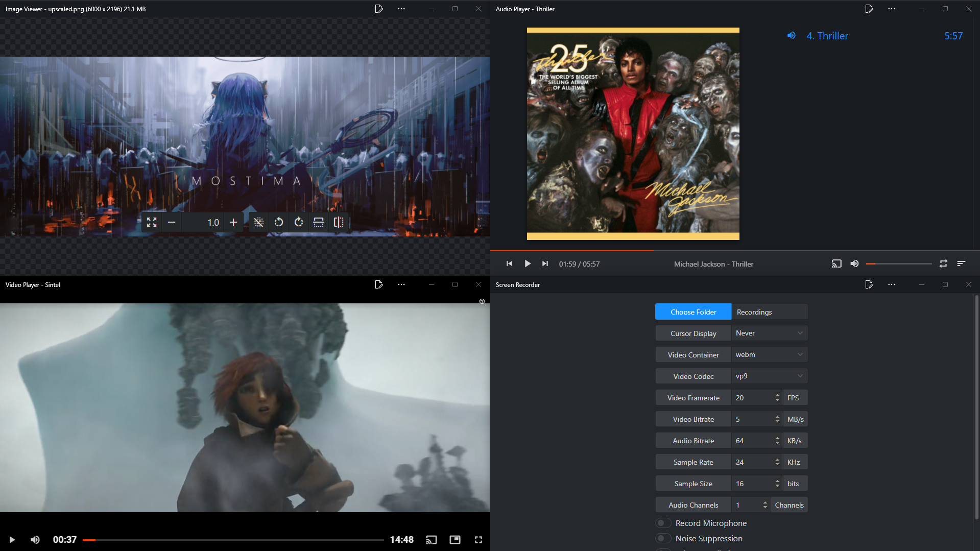Click Screen Recorder vertical scrollbar
Image resolution: width=980 pixels, height=551 pixels.
[x=976, y=408]
